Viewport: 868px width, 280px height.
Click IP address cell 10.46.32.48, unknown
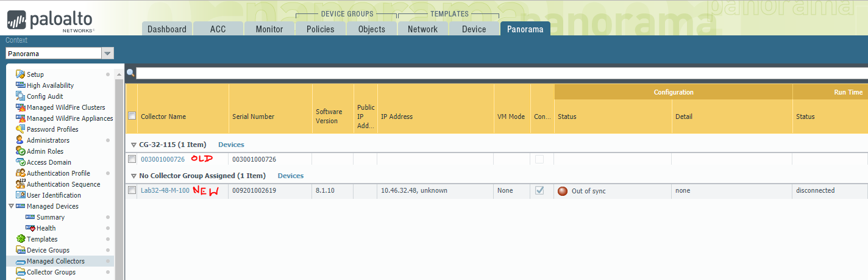coord(414,190)
